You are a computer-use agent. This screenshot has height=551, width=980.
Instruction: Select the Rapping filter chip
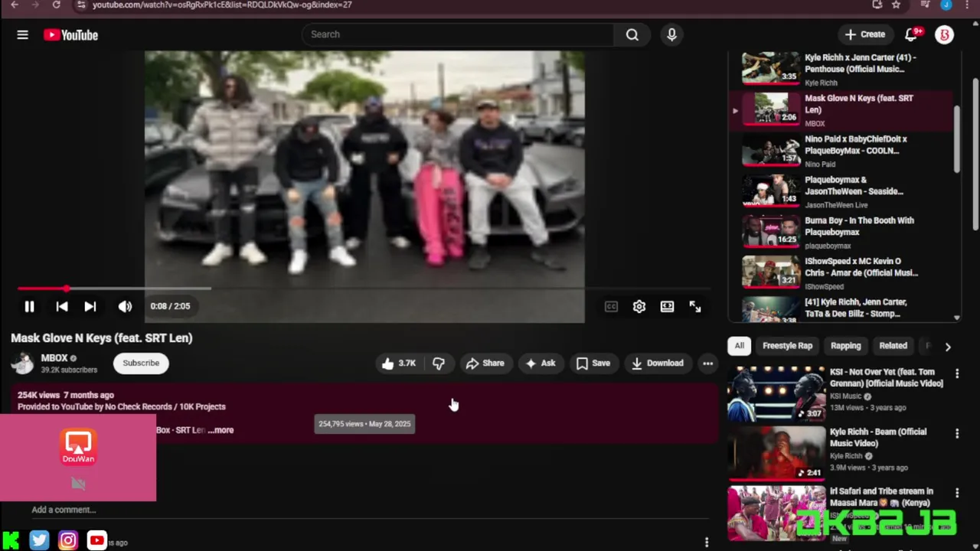(845, 346)
